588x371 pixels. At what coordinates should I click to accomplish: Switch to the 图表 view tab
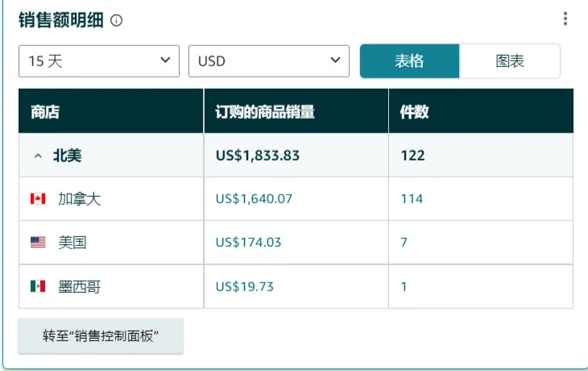510,61
